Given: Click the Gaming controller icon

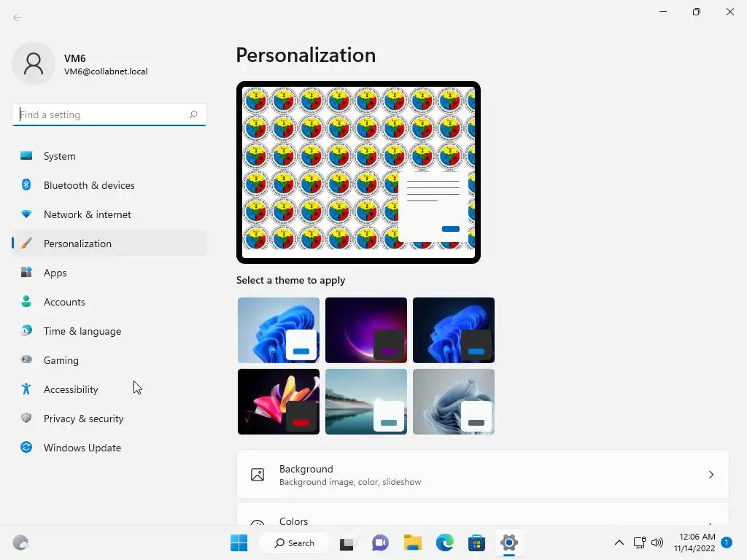Looking at the screenshot, I should [x=26, y=359].
